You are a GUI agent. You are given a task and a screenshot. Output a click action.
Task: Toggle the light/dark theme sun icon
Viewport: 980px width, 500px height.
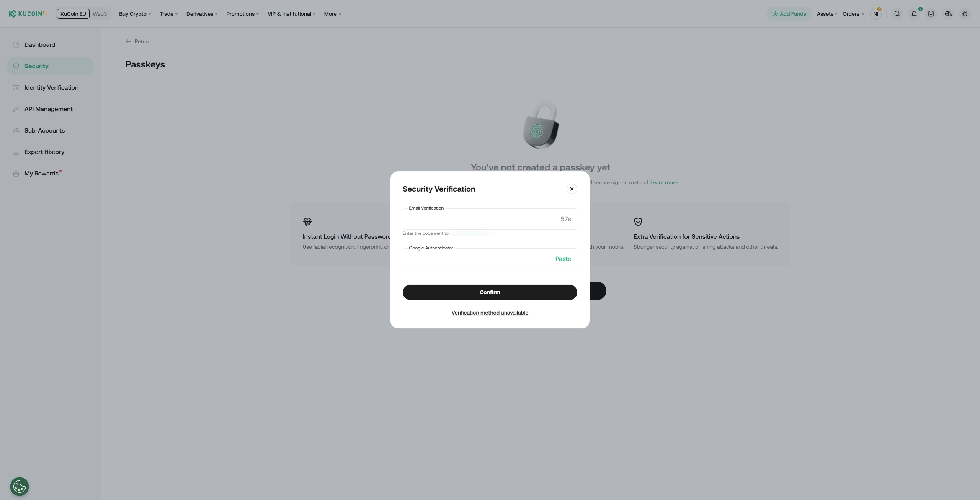[x=965, y=14]
